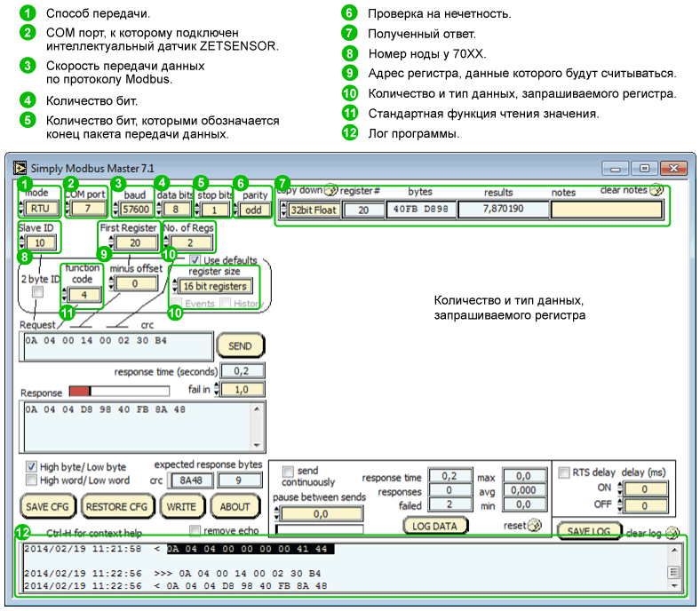
Task: Click the log scrollbar up arrow
Action: (x=673, y=550)
